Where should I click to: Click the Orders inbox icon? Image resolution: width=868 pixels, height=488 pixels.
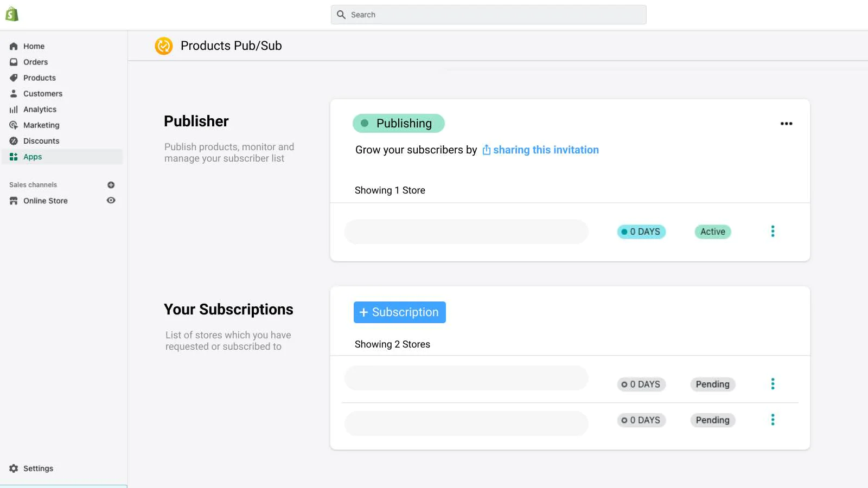[14, 62]
